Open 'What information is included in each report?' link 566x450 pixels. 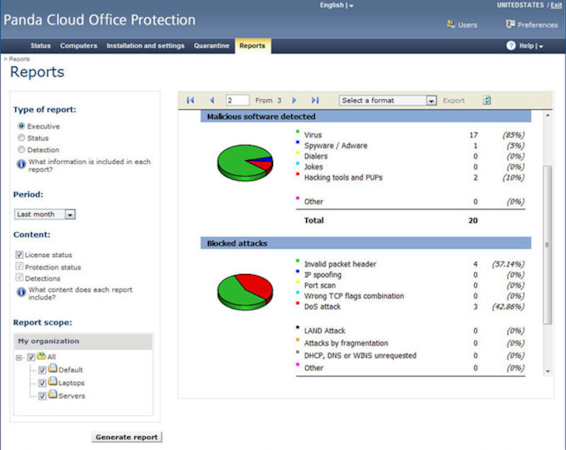pos(89,165)
